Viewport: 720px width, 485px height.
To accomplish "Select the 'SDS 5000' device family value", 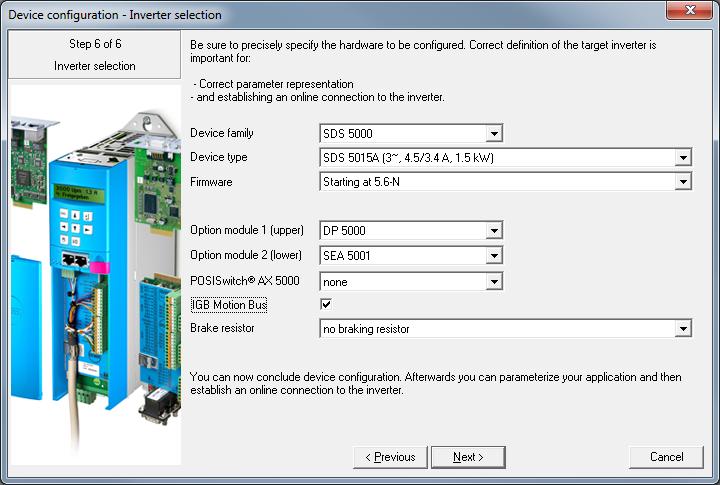I will 348,134.
